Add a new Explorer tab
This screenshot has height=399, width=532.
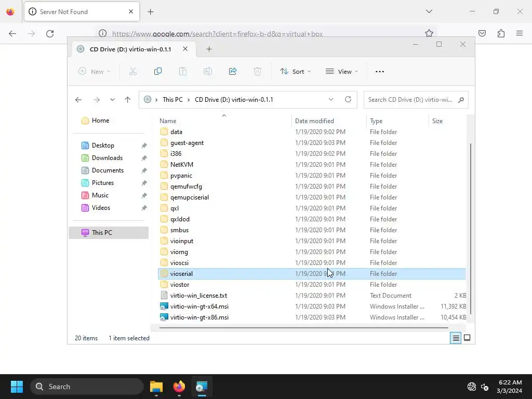tap(209, 49)
